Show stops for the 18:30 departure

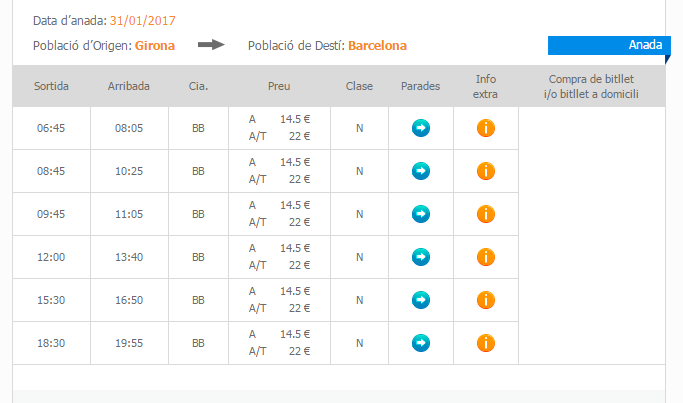421,343
